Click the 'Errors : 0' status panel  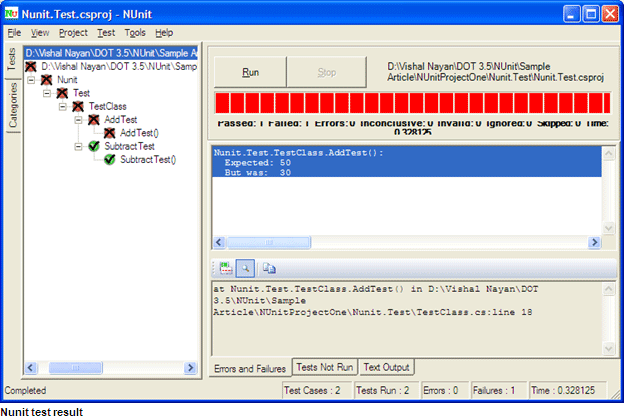[446, 390]
